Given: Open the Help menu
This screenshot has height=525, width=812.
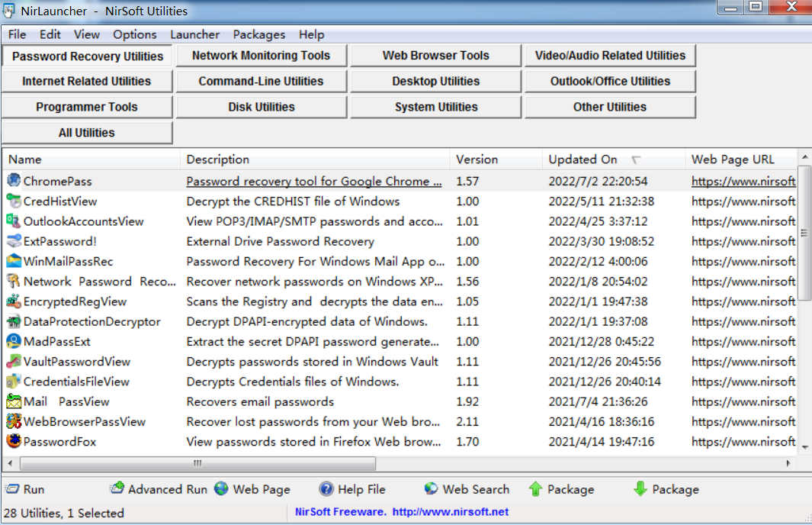Looking at the screenshot, I should 311,34.
